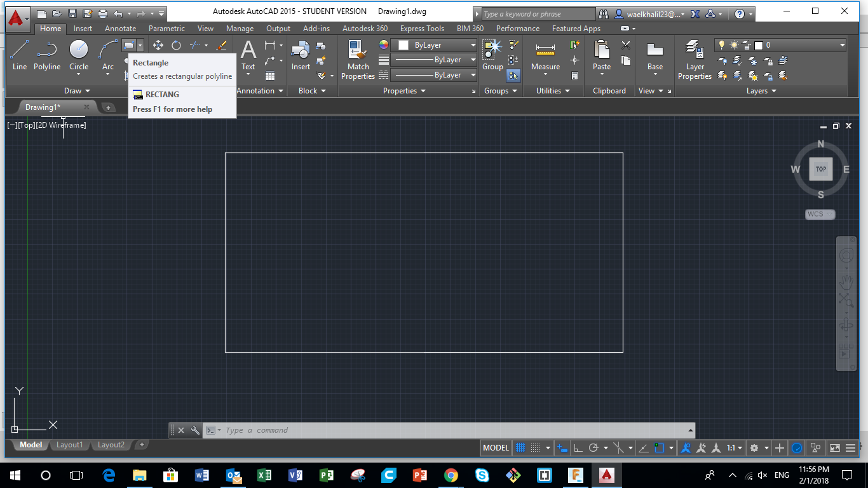Image resolution: width=868 pixels, height=488 pixels.
Task: Toggle drawing grid display in status bar
Action: (x=520, y=448)
